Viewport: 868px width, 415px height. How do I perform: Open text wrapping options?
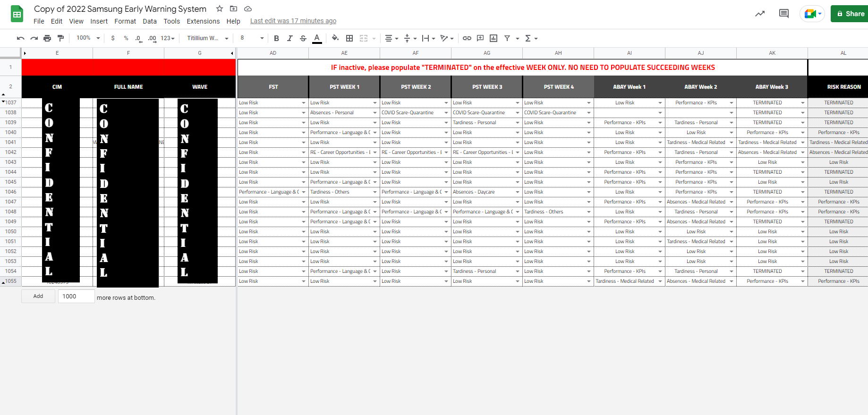pyautogui.click(x=429, y=38)
